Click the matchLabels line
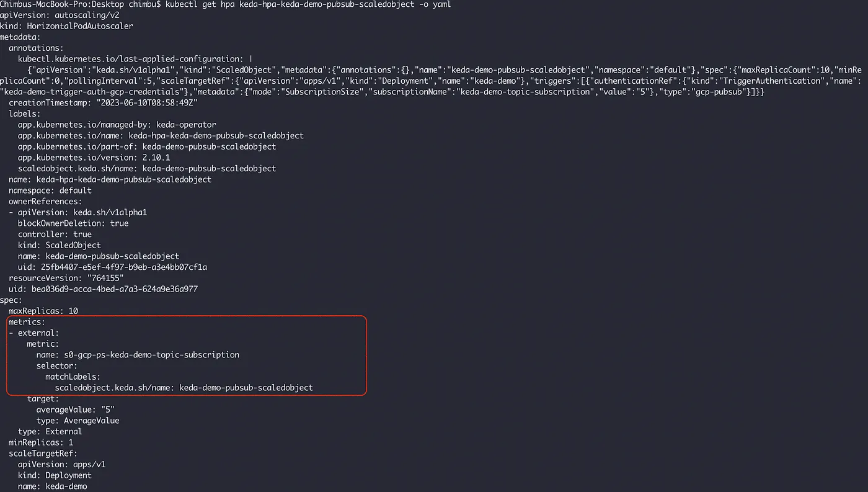 tap(73, 377)
